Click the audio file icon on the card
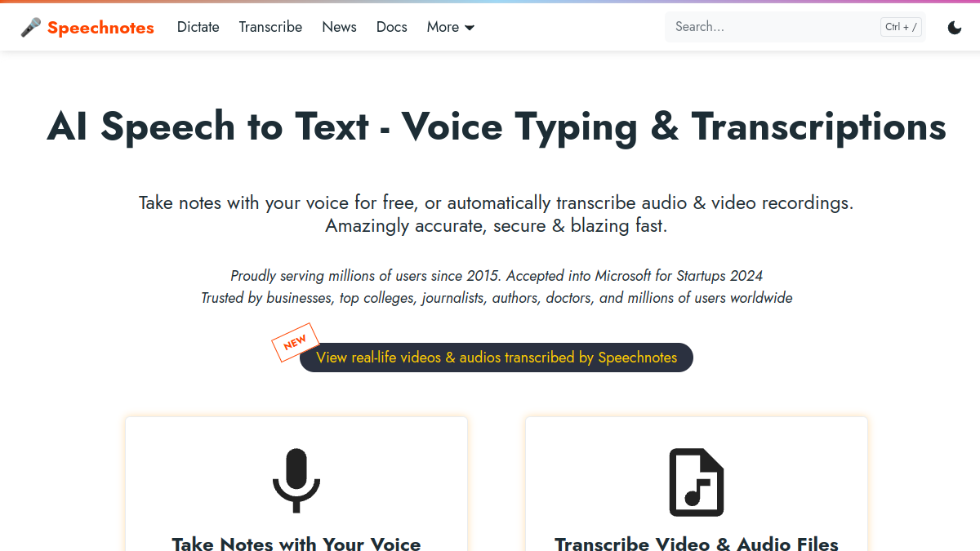Viewport: 980px width, 551px height. (697, 482)
